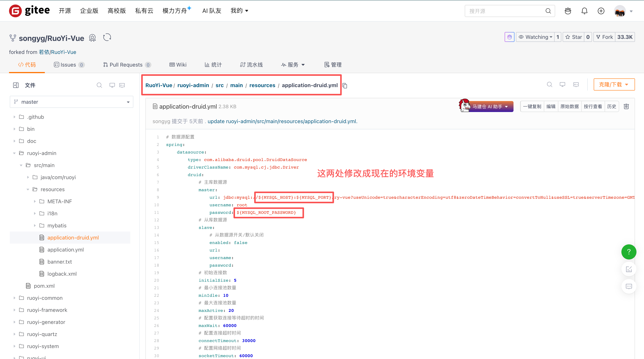Screen dimensions: 644x359
Task: Click the 编辑 button
Action: coord(551,106)
